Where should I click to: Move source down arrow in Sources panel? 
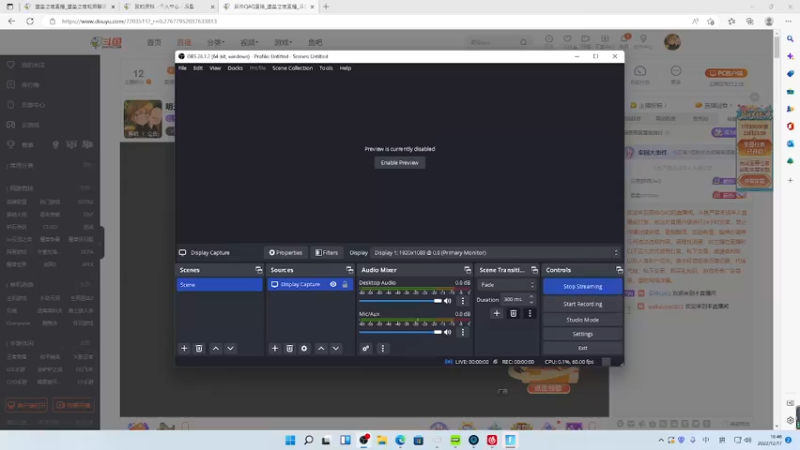[x=336, y=348]
